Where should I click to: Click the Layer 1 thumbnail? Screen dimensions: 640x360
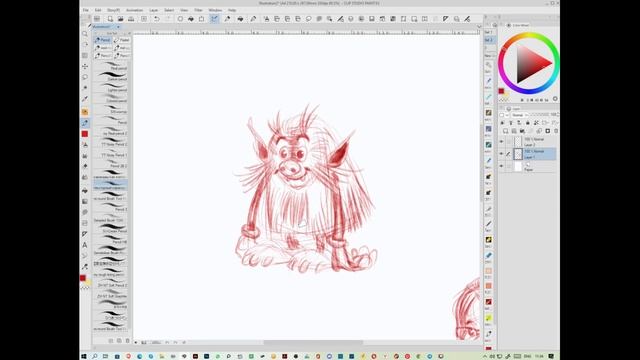(518, 154)
